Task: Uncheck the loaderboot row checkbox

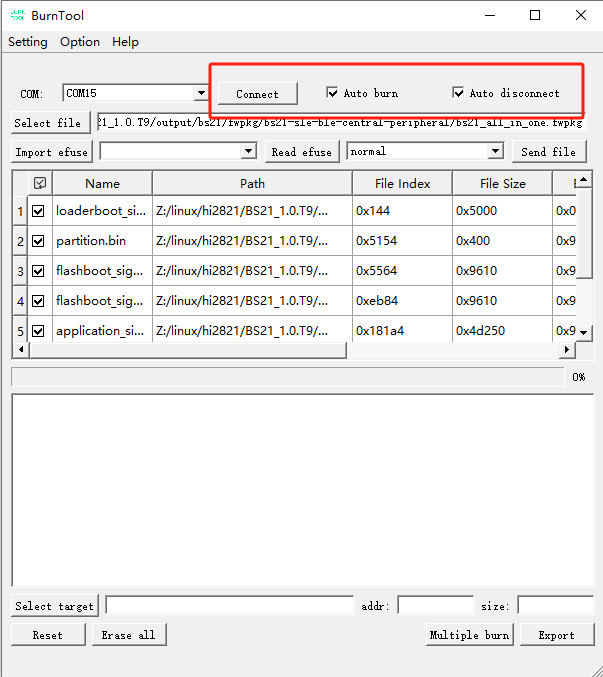Action: point(39,211)
